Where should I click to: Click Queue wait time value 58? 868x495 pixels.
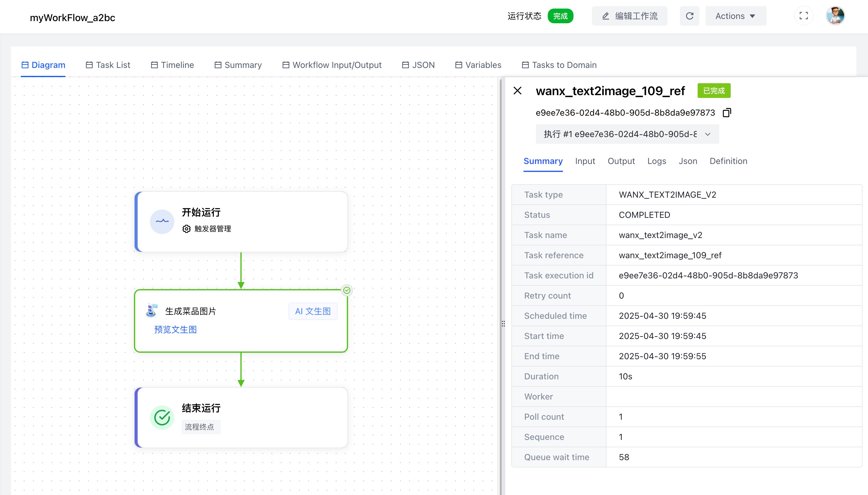point(624,457)
